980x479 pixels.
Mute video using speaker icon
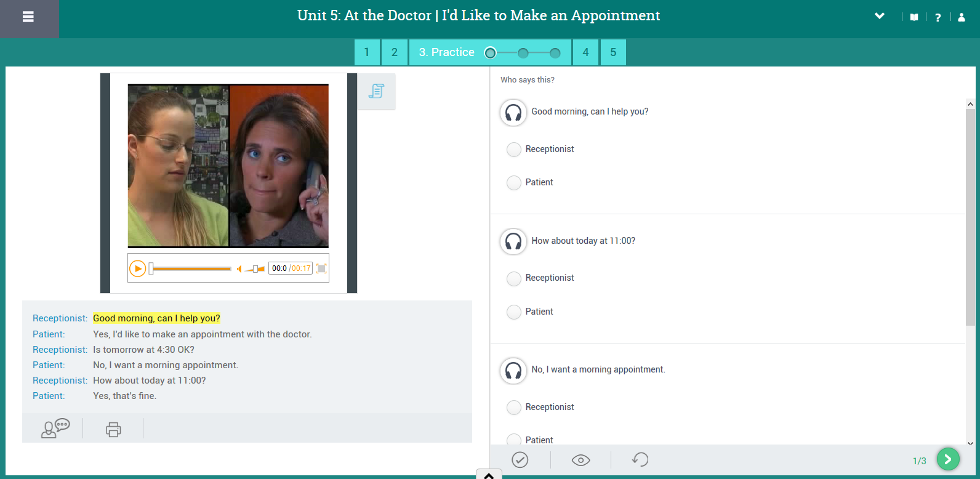239,268
